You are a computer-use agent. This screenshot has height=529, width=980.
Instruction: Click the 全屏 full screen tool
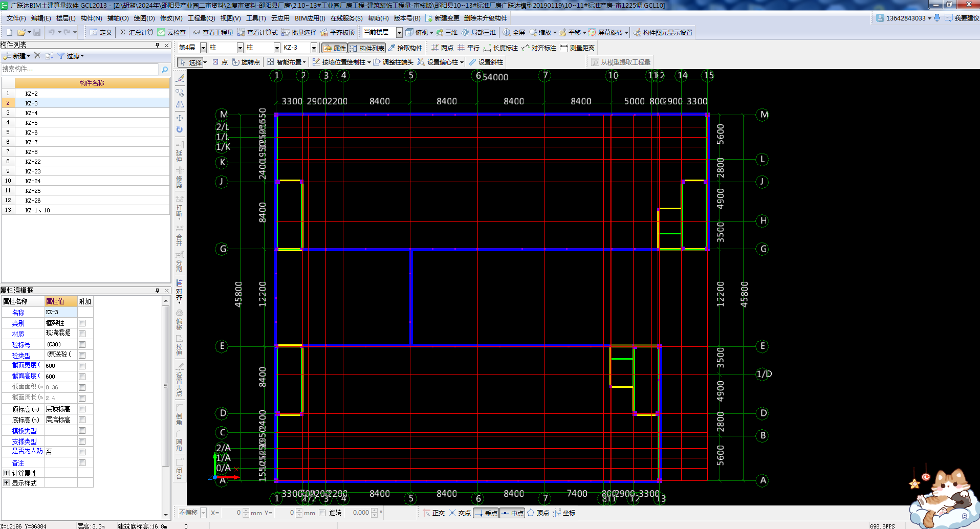[x=514, y=32]
